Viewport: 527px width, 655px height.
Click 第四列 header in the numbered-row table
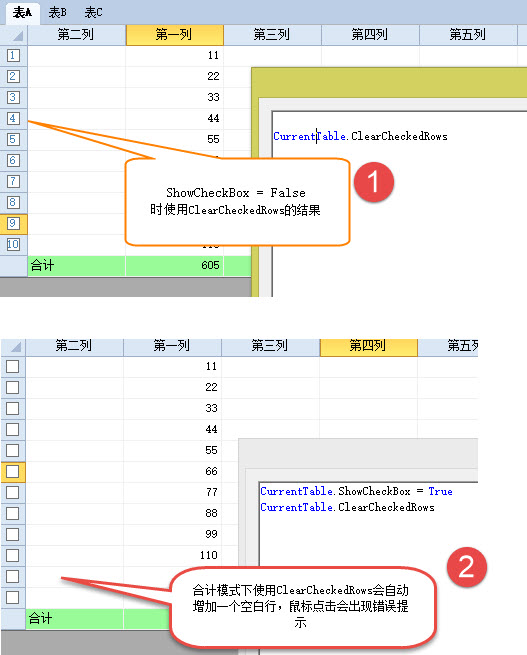(x=370, y=35)
